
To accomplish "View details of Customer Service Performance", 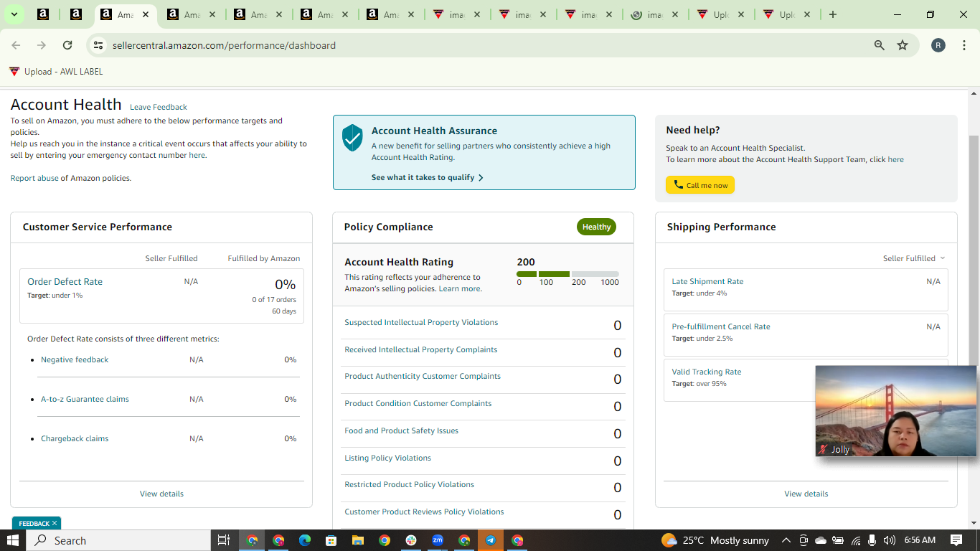I will (x=161, y=494).
